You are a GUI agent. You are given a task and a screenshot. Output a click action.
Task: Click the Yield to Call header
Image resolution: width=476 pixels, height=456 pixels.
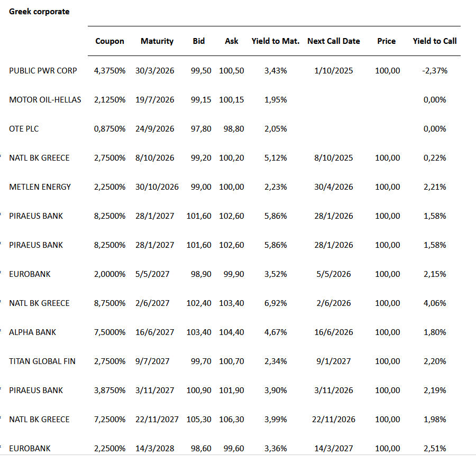[435, 41]
